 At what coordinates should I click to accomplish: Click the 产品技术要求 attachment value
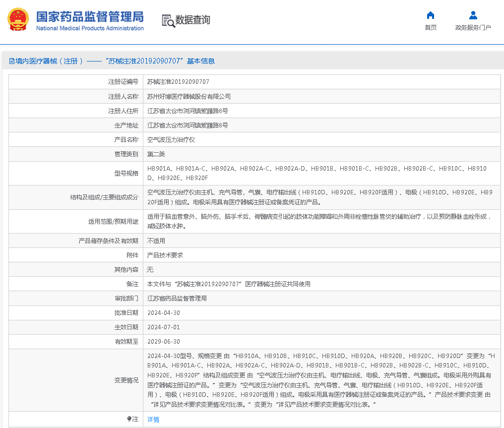pos(165,255)
